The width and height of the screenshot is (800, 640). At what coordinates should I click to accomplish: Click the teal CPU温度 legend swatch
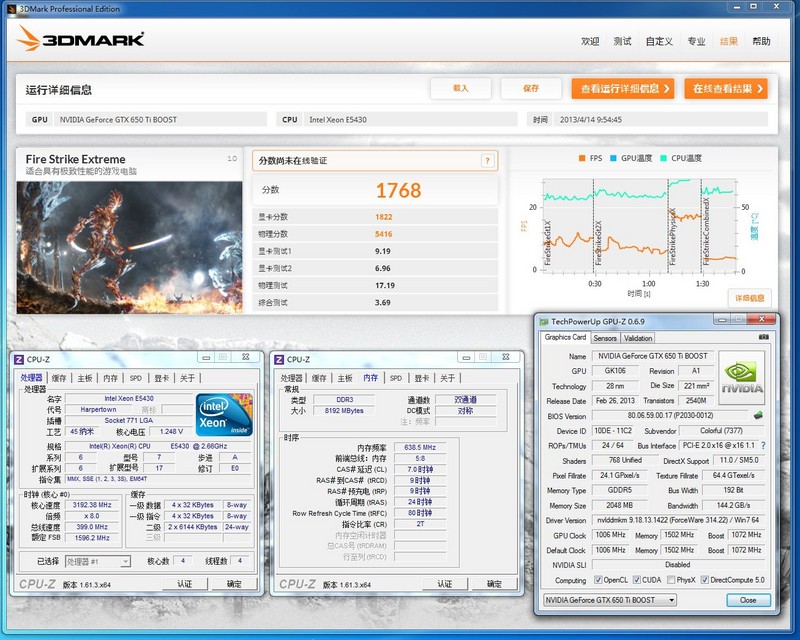(x=663, y=158)
